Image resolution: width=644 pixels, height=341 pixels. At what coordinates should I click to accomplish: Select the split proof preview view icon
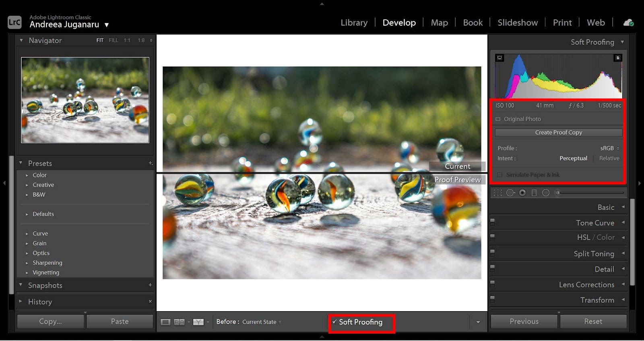coord(198,322)
